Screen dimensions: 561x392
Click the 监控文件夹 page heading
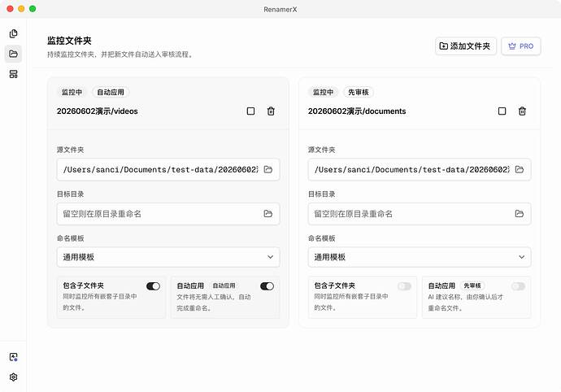(x=69, y=41)
